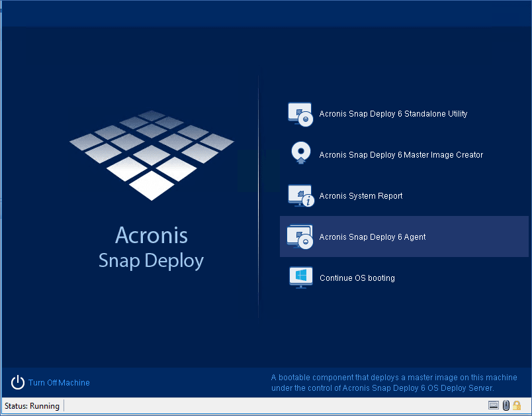Open Acronis Snap Deploy 6 Master Image Creator

(x=401, y=155)
